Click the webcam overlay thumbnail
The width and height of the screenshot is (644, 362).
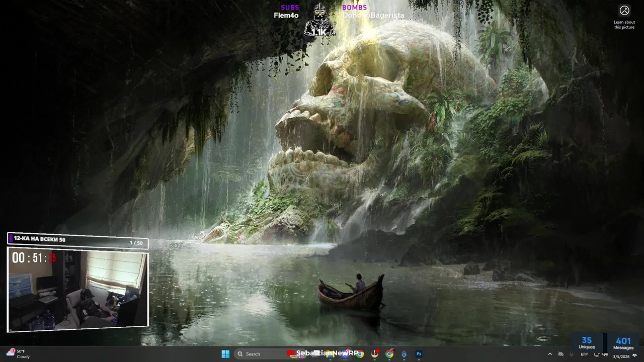pos(78,290)
